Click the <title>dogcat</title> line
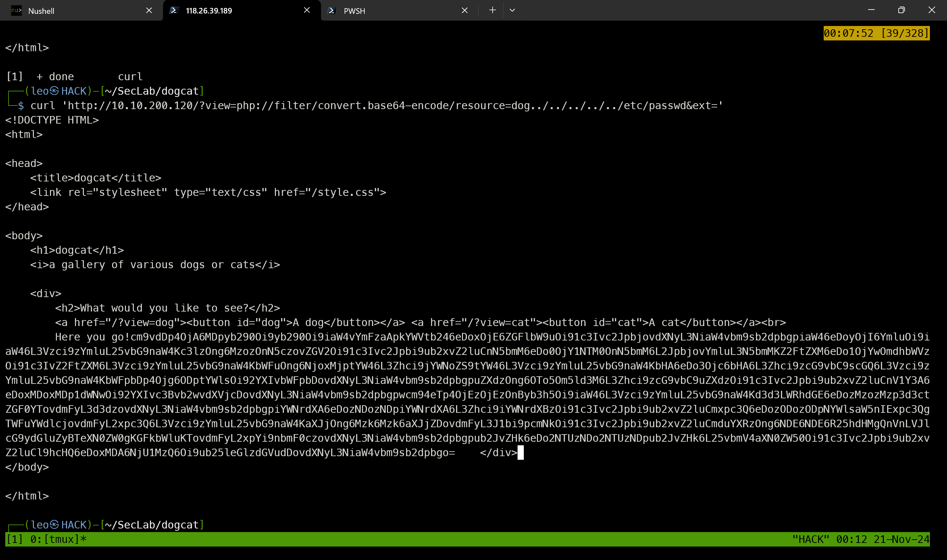The height and width of the screenshot is (560, 947). coord(95,178)
